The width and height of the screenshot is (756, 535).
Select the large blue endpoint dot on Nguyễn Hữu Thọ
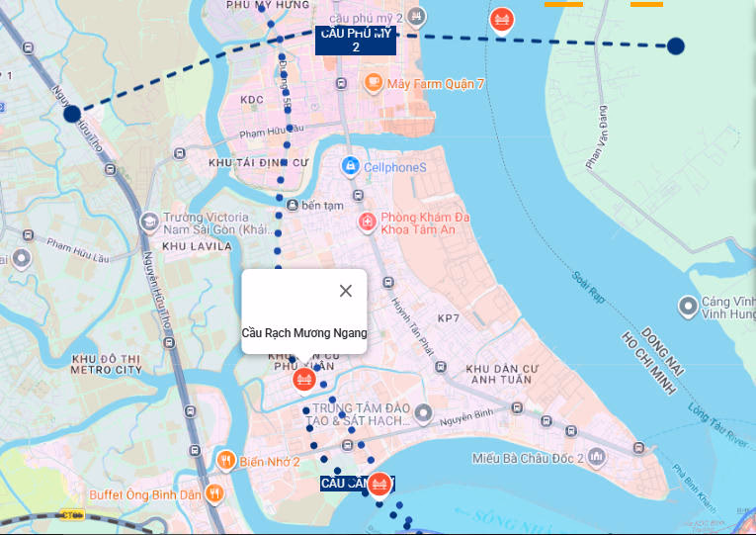tap(72, 115)
